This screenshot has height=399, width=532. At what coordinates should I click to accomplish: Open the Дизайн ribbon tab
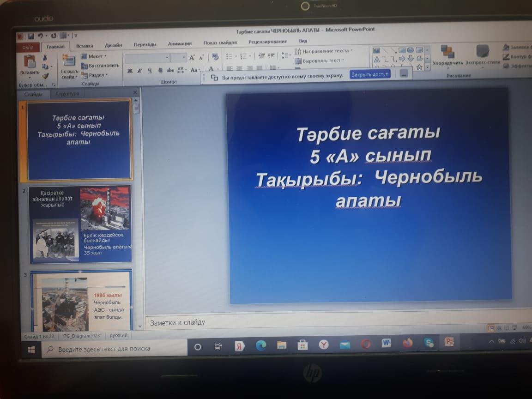point(113,45)
